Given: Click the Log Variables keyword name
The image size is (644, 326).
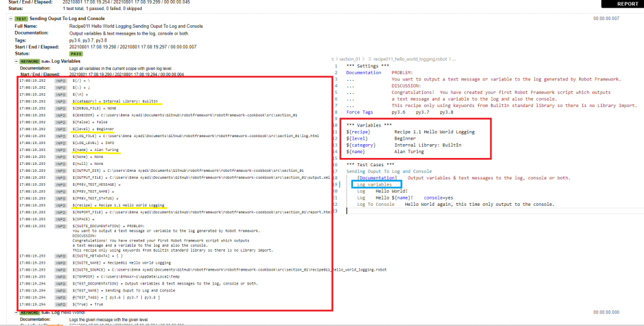Looking at the screenshot, I should 66,61.
